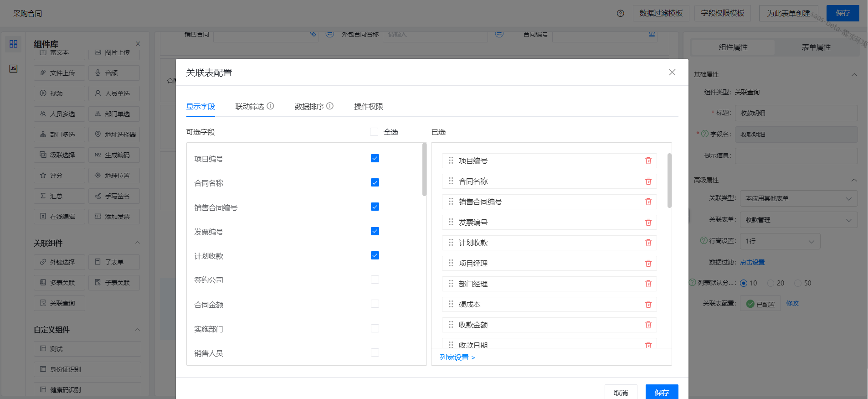
Task: Delete 项目经理 from selected list
Action: [648, 263]
